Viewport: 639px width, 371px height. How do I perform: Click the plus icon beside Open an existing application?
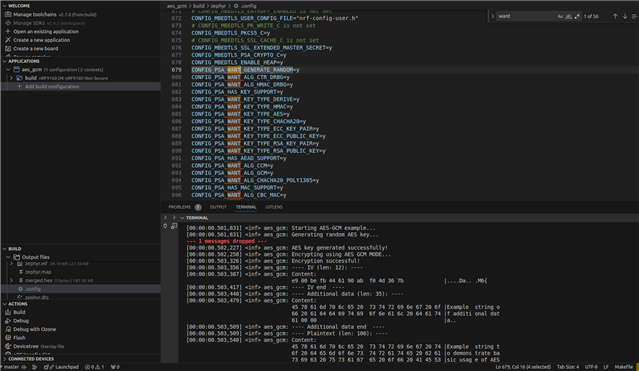point(8,31)
